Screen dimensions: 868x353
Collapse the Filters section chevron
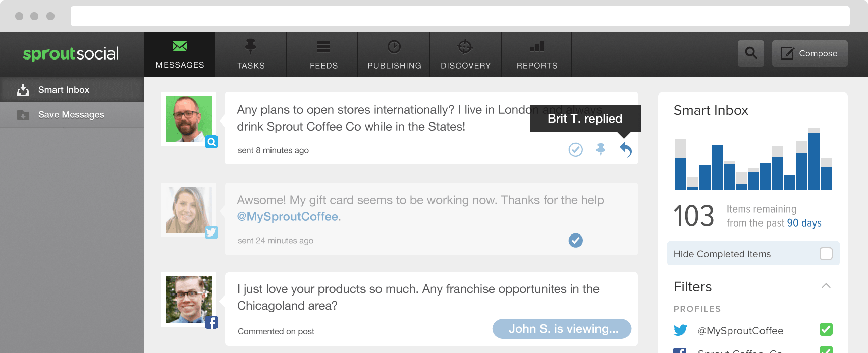[826, 286]
